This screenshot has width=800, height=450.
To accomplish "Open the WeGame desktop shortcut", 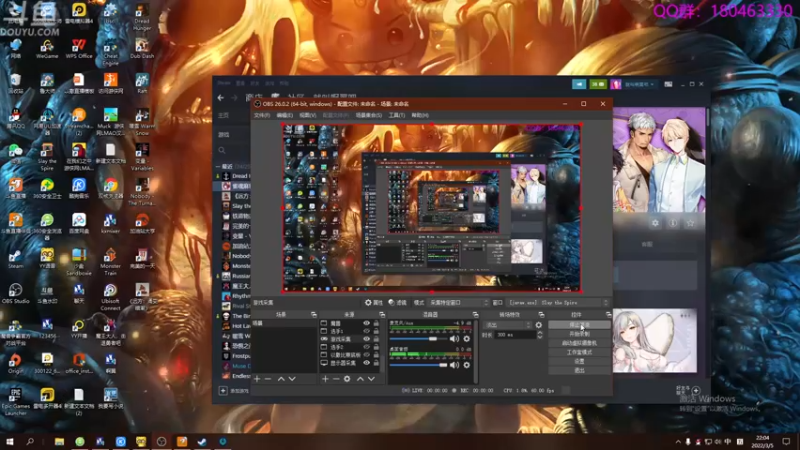I will (47, 48).
